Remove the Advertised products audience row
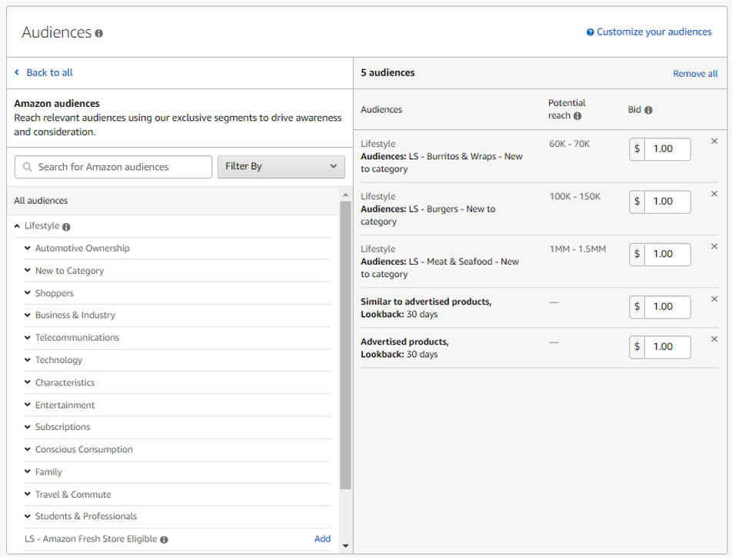732x560 pixels. [714, 339]
